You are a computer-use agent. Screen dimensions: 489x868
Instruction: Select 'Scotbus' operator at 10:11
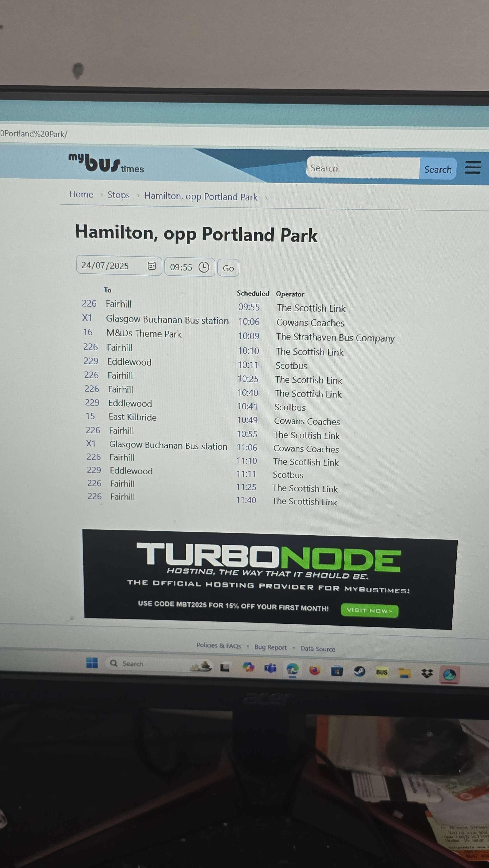pos(291,366)
